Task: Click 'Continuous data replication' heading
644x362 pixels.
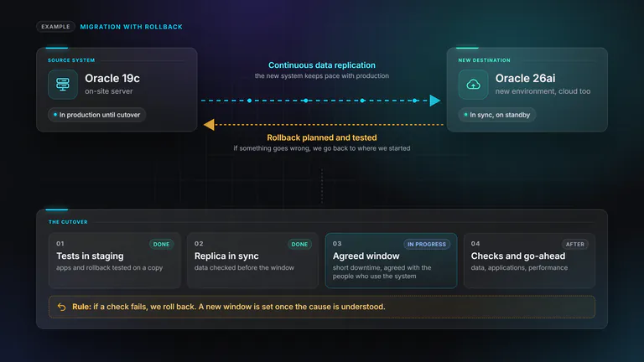Action: tap(322, 65)
